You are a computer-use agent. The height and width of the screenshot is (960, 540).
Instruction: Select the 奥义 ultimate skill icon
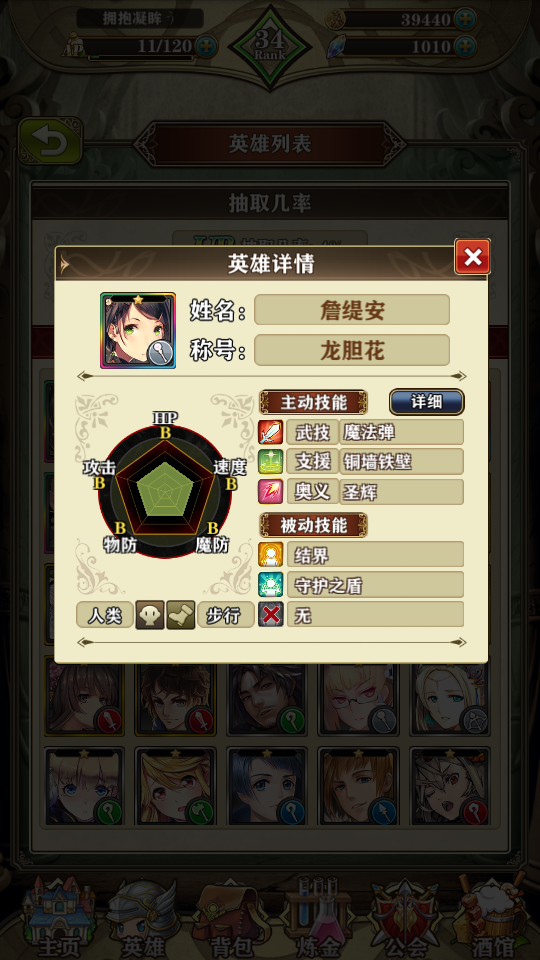pyautogui.click(x=271, y=492)
